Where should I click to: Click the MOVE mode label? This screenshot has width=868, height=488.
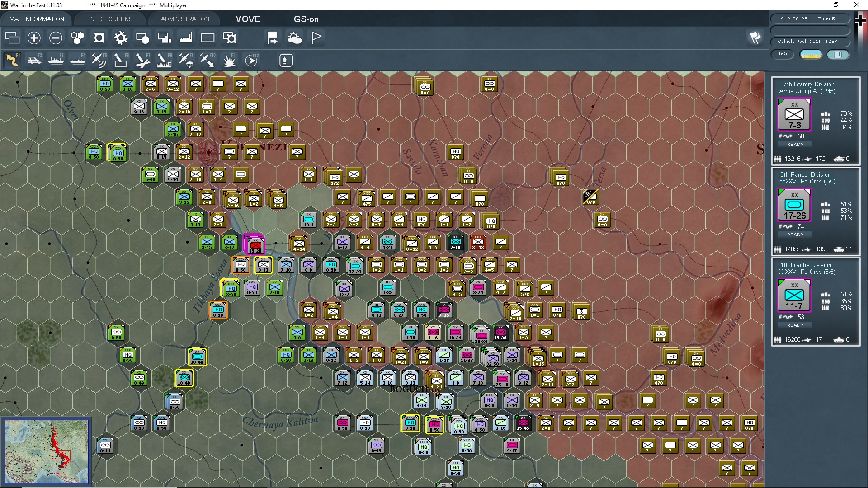click(247, 19)
